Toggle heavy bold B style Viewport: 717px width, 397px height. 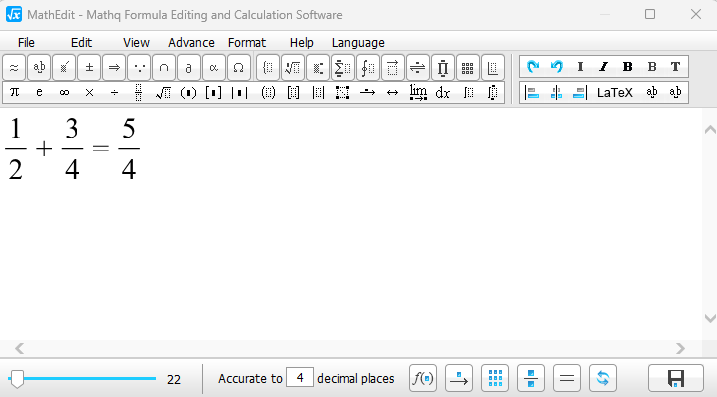pyautogui.click(x=627, y=67)
